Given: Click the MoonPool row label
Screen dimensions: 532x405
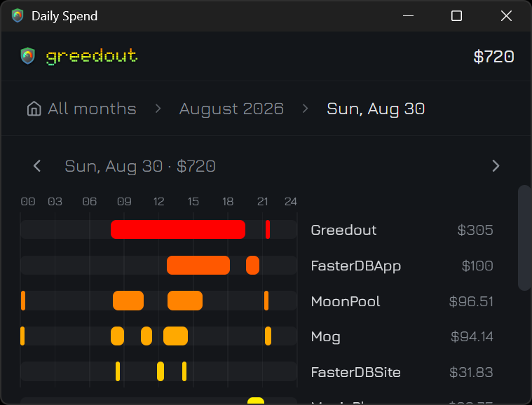Looking at the screenshot, I should pos(346,301).
